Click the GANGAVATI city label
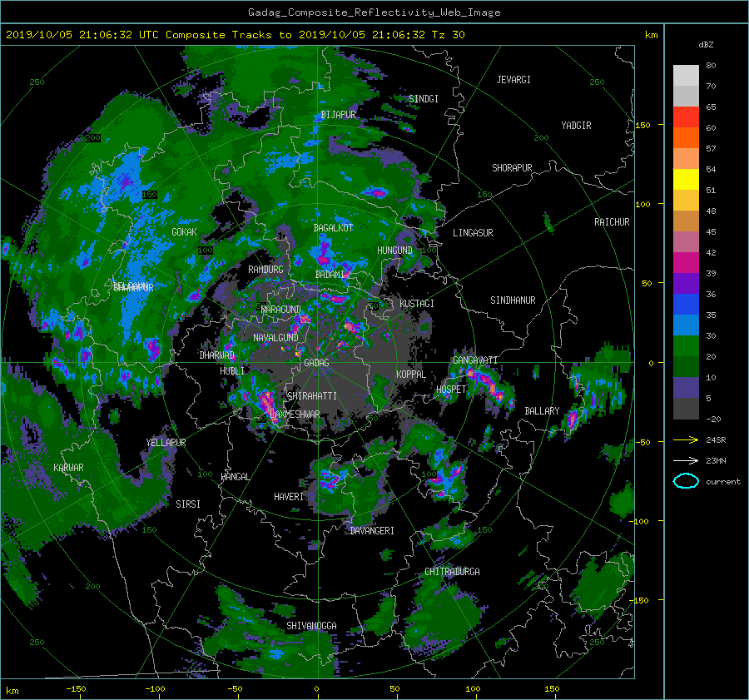 tap(475, 360)
